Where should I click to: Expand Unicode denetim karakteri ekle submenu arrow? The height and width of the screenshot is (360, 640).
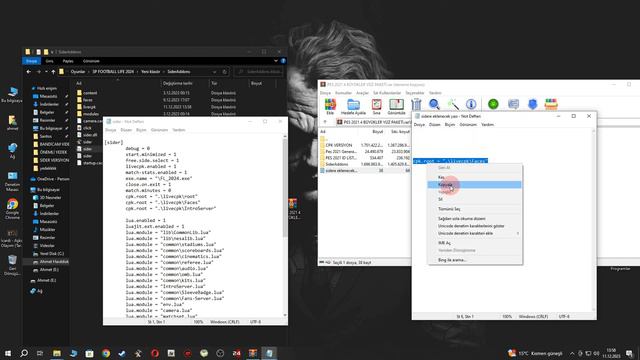click(x=518, y=233)
